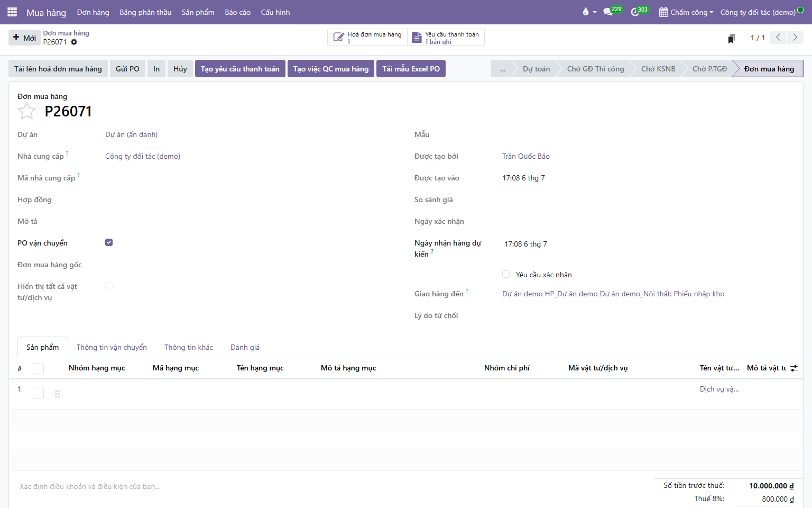Click drag handle icon on row 1
Screen dimensions: 812x508
57,394
